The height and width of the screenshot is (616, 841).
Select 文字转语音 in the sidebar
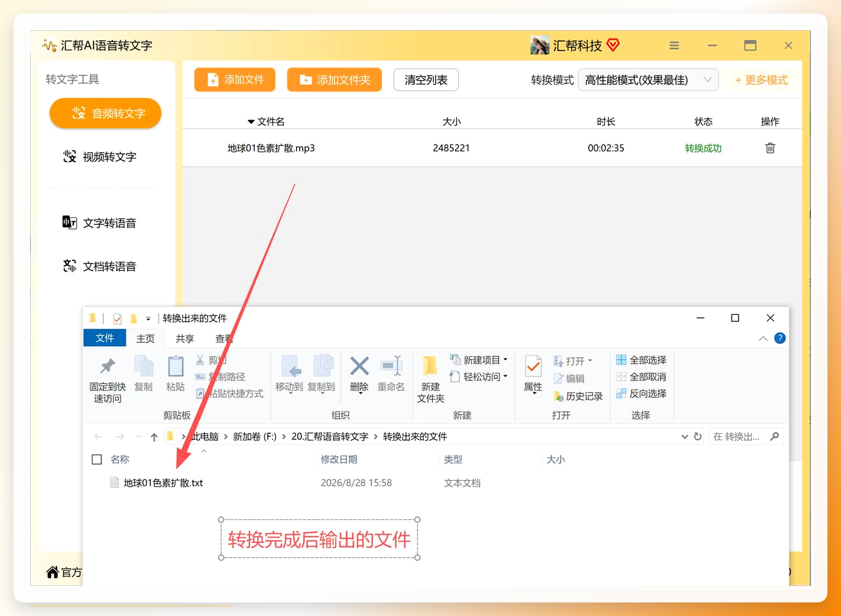(x=101, y=223)
